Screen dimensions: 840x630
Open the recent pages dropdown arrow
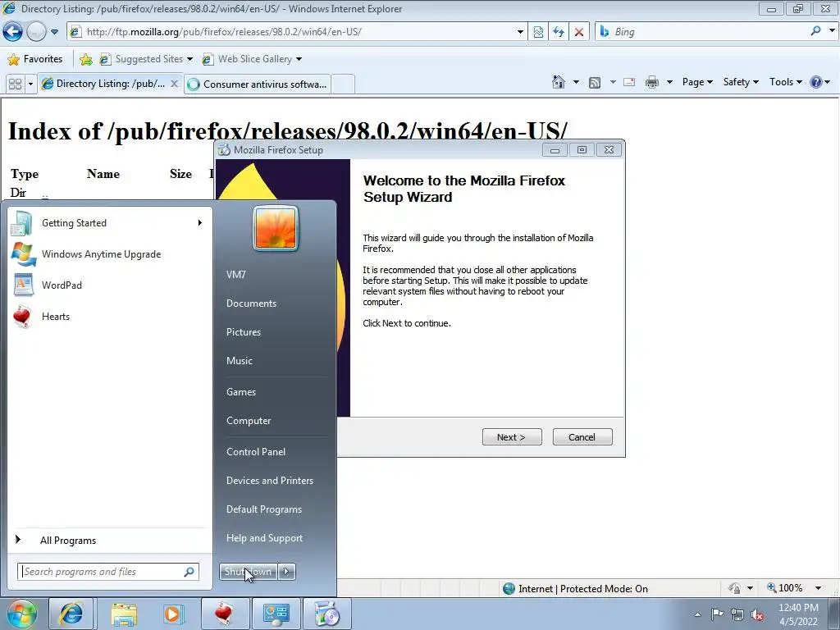coord(54,32)
